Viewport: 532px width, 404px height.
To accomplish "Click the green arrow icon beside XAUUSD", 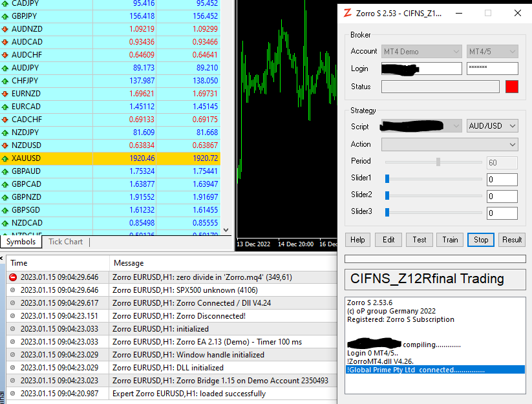I will coord(5,158).
